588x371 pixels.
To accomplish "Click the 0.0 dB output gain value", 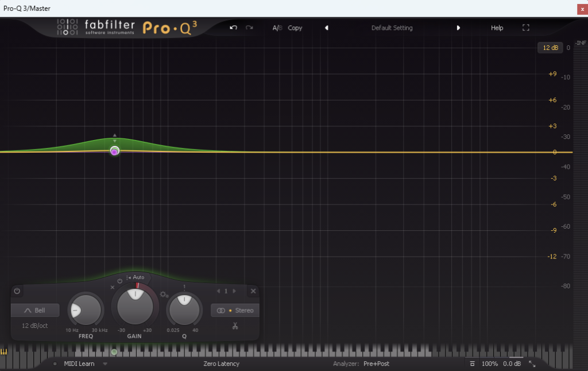I will (x=512, y=364).
